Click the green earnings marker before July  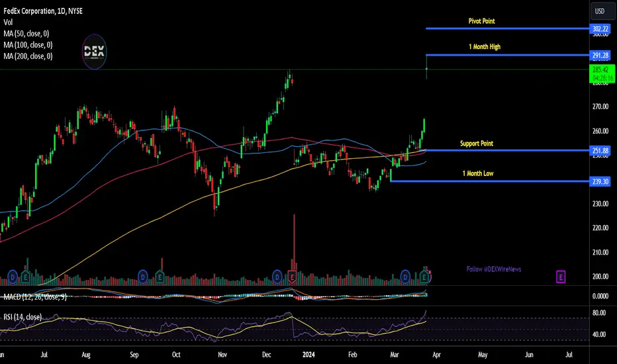click(x=26, y=277)
